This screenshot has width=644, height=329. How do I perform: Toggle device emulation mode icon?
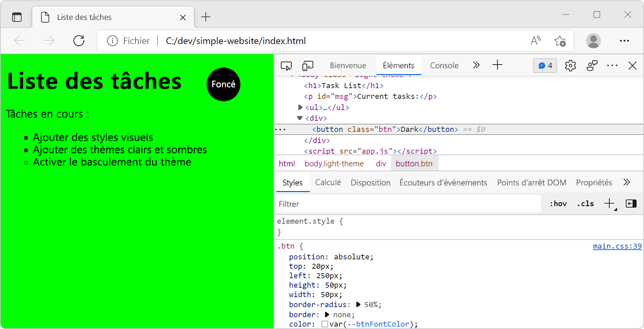coord(308,65)
